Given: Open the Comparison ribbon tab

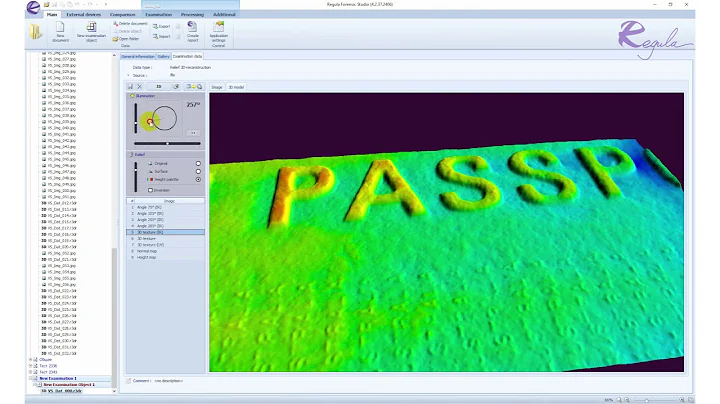Looking at the screenshot, I should tap(123, 15).
